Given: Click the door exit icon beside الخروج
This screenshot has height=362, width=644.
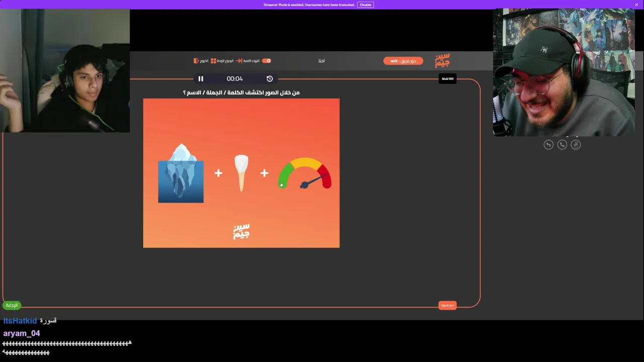Looking at the screenshot, I should (196, 61).
